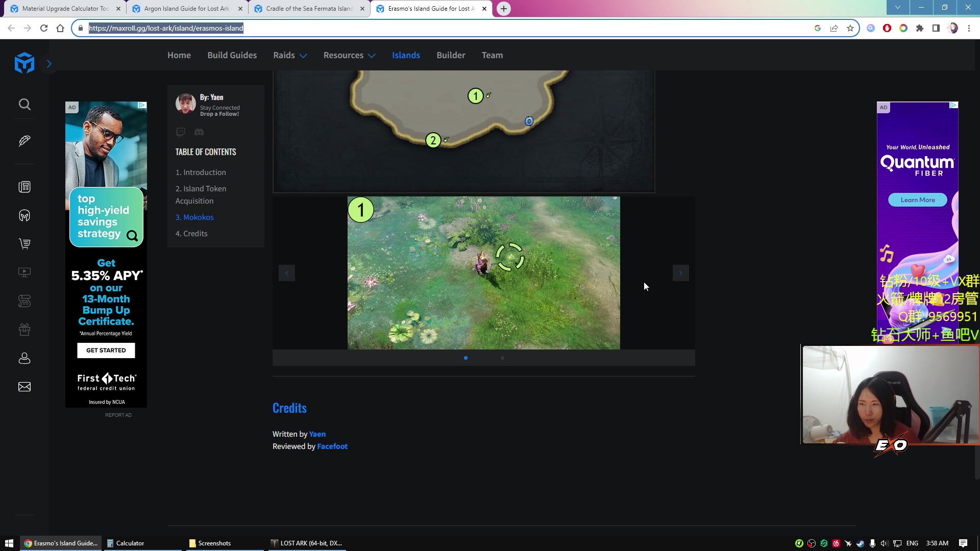Open the mail envelope sidebar icon
The width and height of the screenshot is (980, 551).
tap(24, 387)
